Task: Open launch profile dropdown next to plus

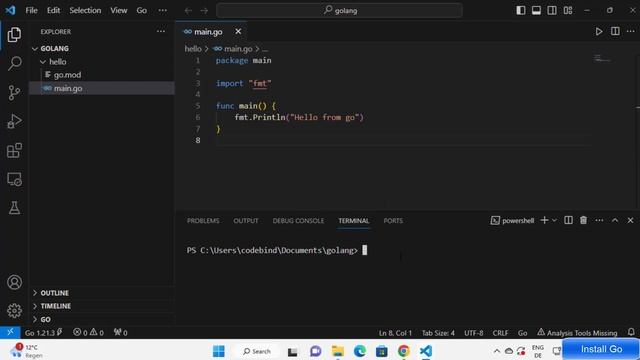Action: [x=554, y=220]
